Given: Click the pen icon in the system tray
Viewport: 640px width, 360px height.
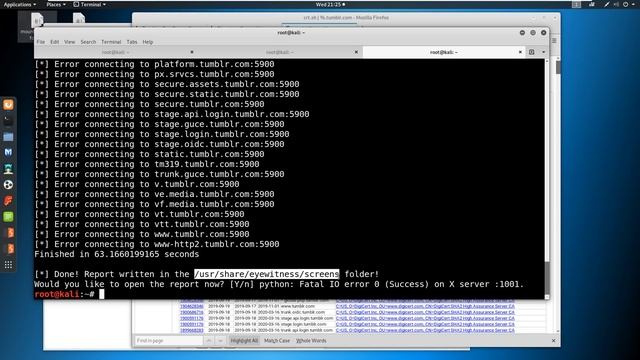Looking at the screenshot, I should [x=607, y=4].
